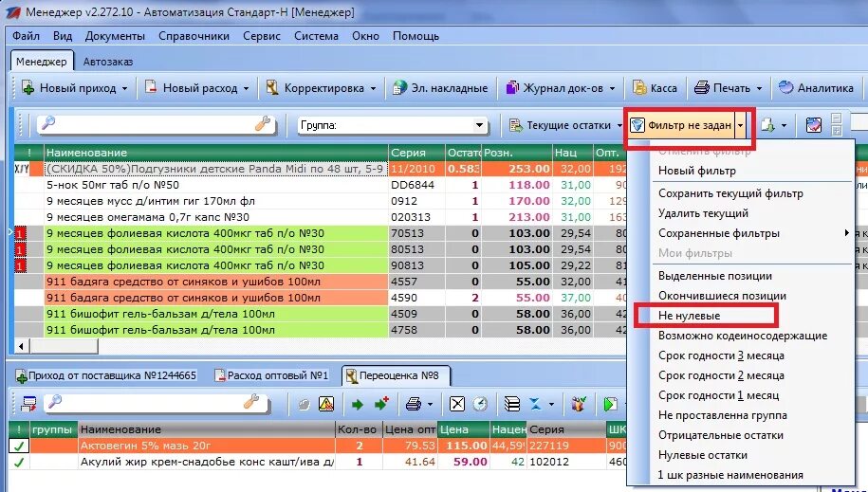Toggle the checkmark for Актовегин 5% мазь 20г

point(19,446)
